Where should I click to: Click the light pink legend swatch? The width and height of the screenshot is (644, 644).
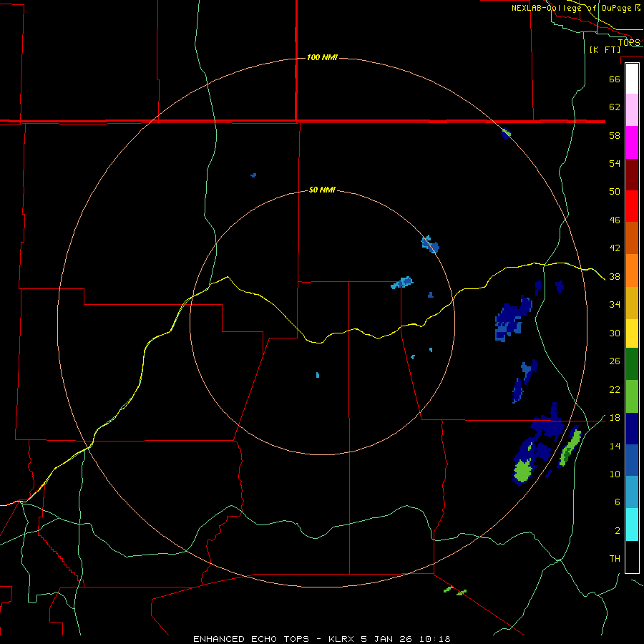pyautogui.click(x=632, y=110)
